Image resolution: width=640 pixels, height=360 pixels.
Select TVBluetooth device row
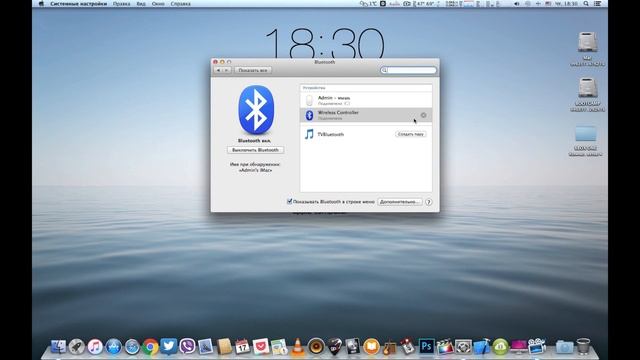pyautogui.click(x=366, y=134)
